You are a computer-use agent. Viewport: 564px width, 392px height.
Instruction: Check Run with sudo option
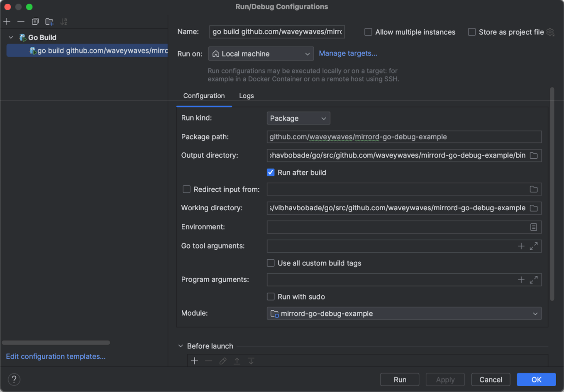click(271, 297)
